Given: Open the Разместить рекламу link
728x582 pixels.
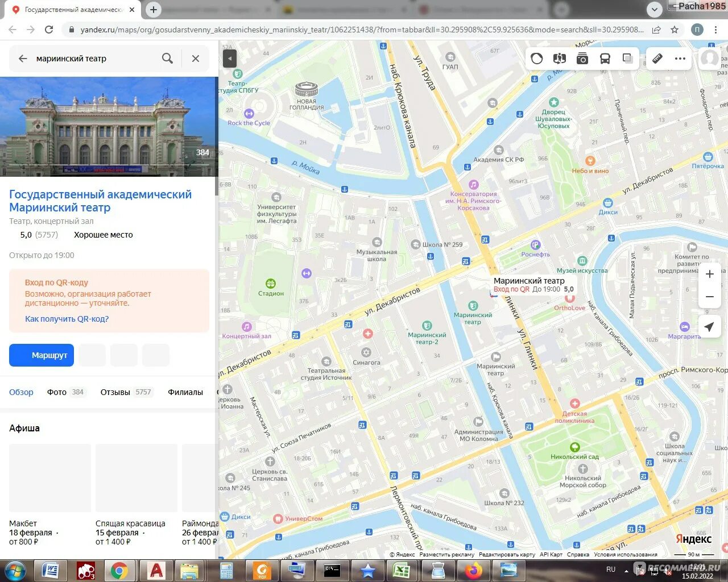Looking at the screenshot, I should [x=447, y=555].
